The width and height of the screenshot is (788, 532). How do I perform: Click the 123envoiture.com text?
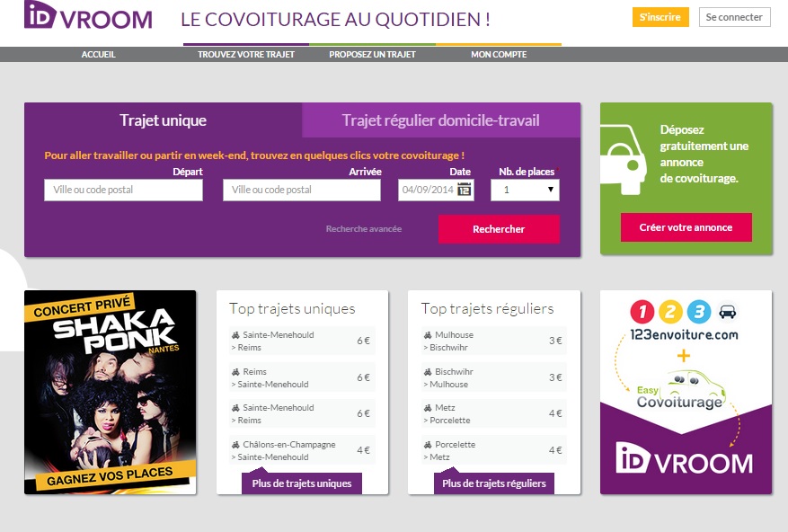(x=684, y=335)
